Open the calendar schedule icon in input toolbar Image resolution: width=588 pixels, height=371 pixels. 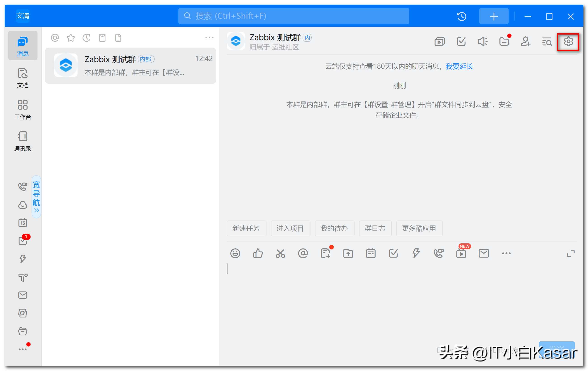tap(371, 253)
